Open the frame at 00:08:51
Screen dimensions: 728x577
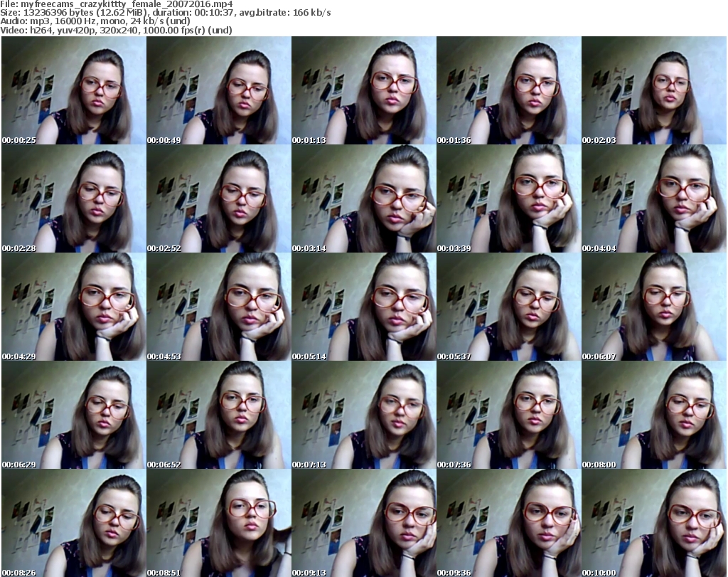pos(219,523)
